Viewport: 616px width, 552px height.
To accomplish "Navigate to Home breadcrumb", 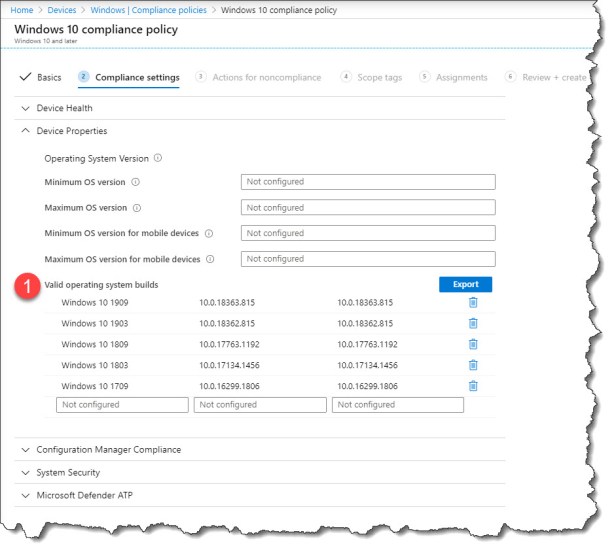I will [x=22, y=10].
